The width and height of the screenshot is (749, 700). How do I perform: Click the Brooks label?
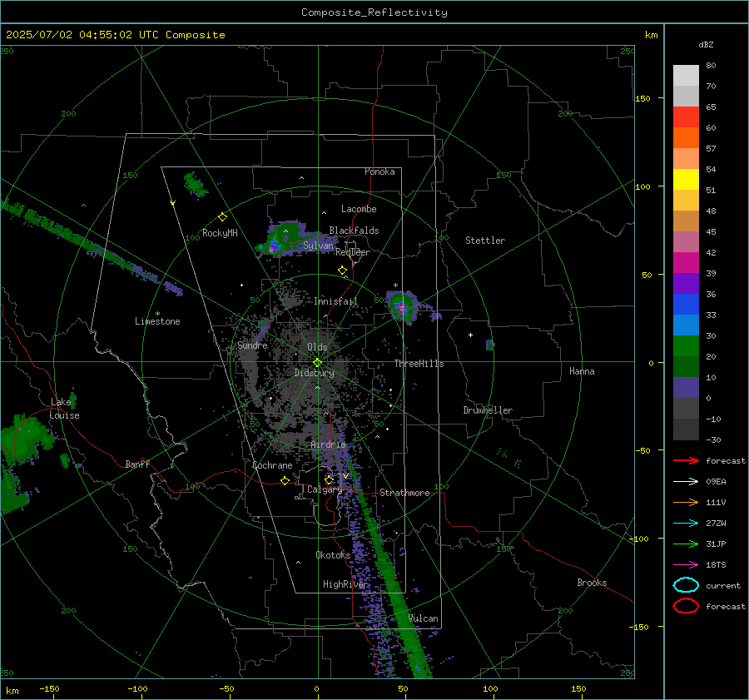pyautogui.click(x=592, y=583)
